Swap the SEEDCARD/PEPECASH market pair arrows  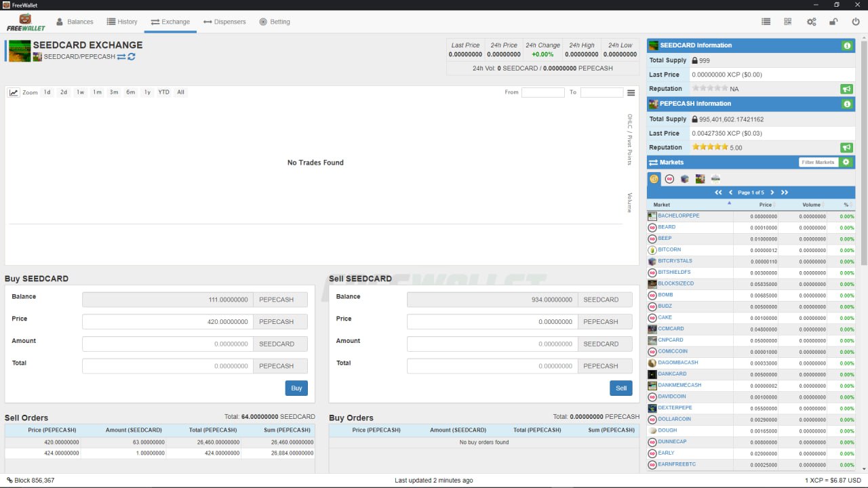tap(121, 57)
